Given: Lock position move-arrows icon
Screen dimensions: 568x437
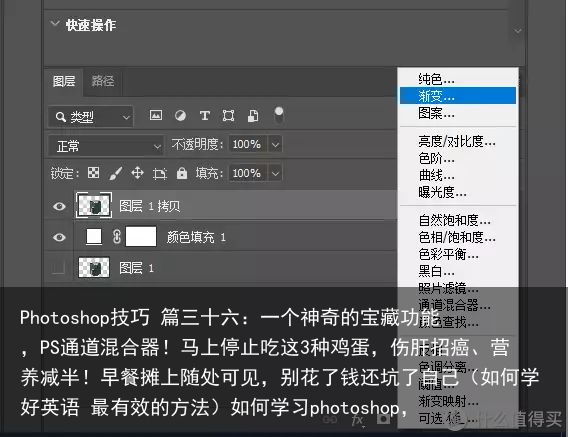Looking at the screenshot, I should 138,173.
